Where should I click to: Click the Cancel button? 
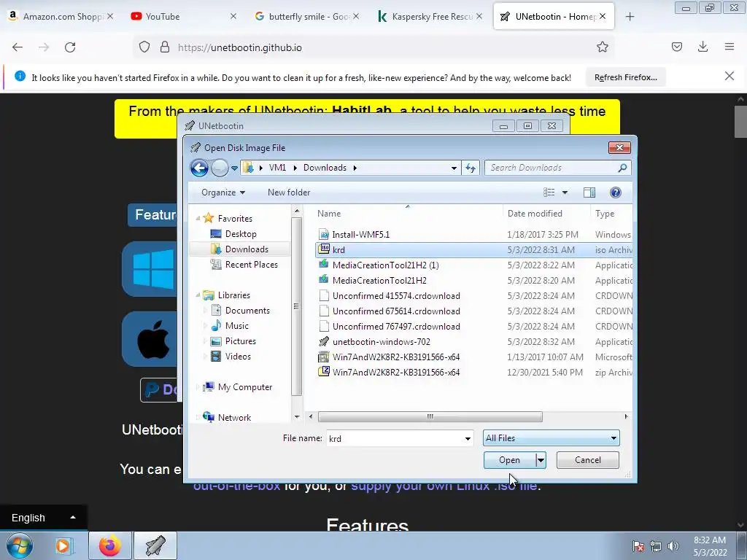[x=587, y=460]
